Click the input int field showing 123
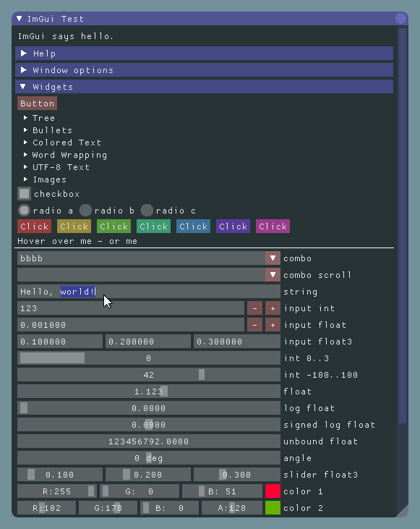The image size is (420, 529). (x=131, y=308)
